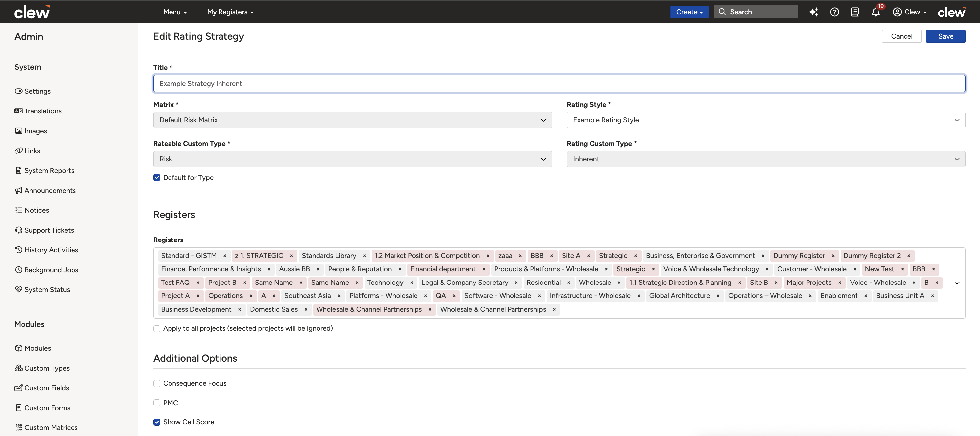This screenshot has width=980, height=436.
Task: Remove the Domestic Sales register tag
Action: (x=306, y=309)
